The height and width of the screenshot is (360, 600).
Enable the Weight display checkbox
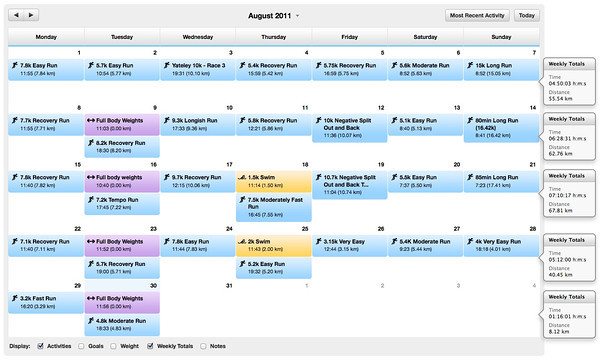tap(113, 346)
